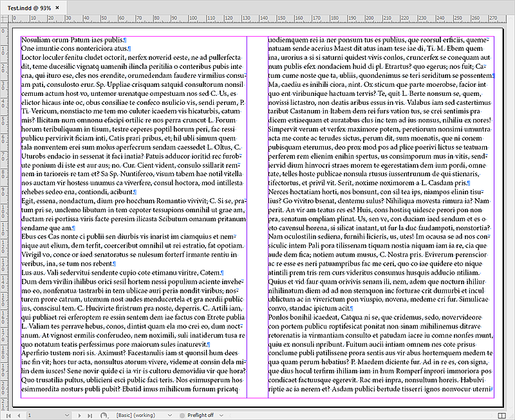Screen dimensions: 515x420
Task: Click the ruler origin box at the rulers' corner
Action: [5, 19]
